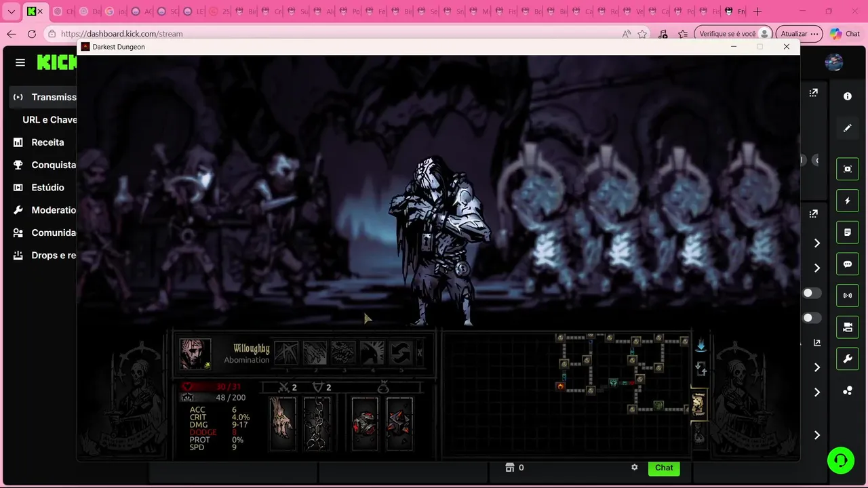The image size is (868, 488).
Task: Pop out second Kick panel with arrow icon
Action: (813, 213)
